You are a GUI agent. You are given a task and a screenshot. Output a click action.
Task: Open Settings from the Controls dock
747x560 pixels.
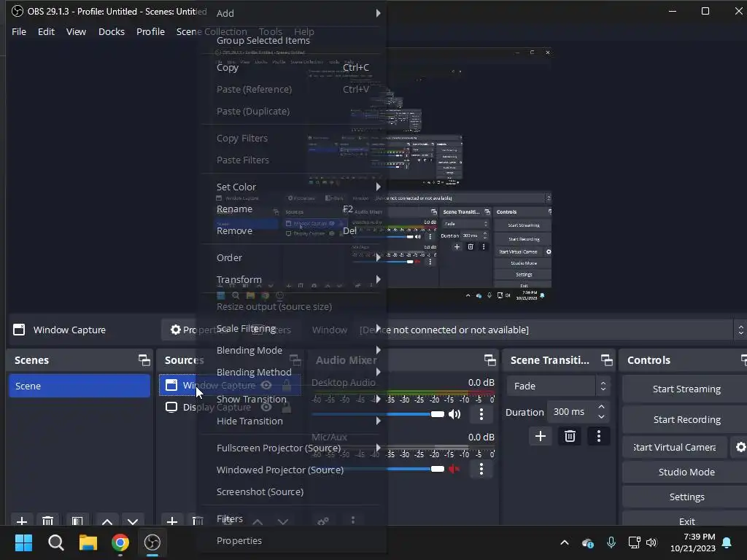[686, 497]
